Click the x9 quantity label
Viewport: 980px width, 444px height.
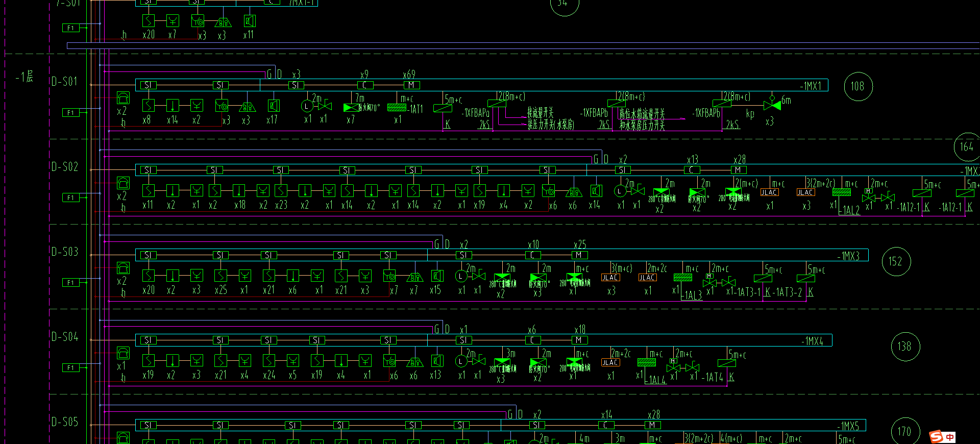tap(364, 75)
